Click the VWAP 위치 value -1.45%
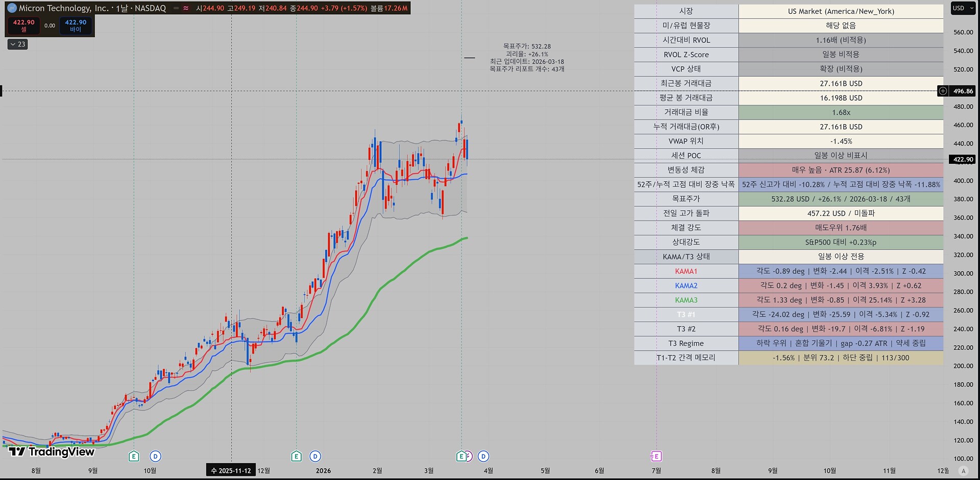The image size is (980, 480). 841,141
